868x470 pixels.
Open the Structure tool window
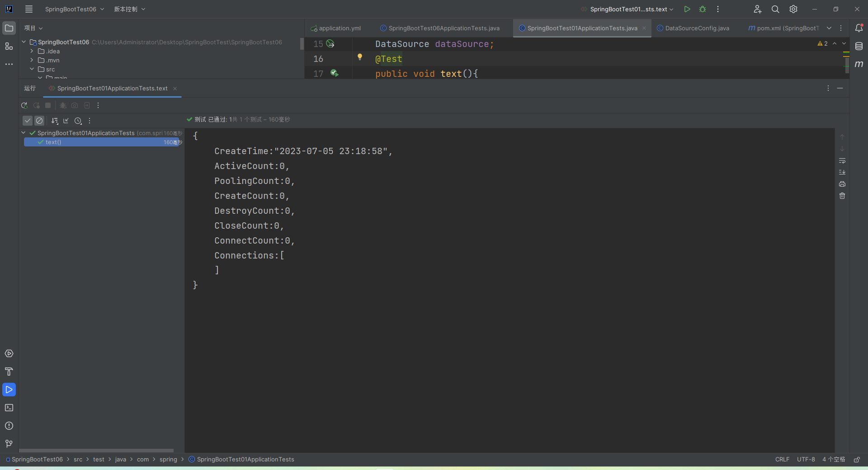coord(9,46)
